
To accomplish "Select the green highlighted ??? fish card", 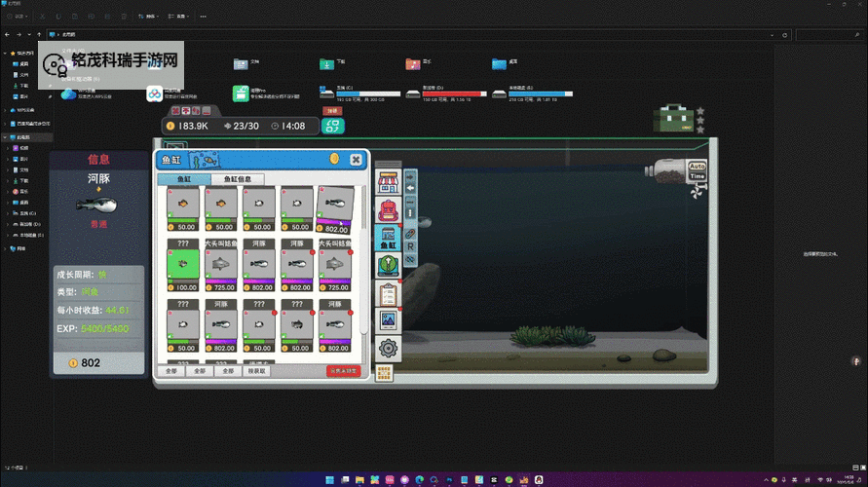I will pos(183,263).
